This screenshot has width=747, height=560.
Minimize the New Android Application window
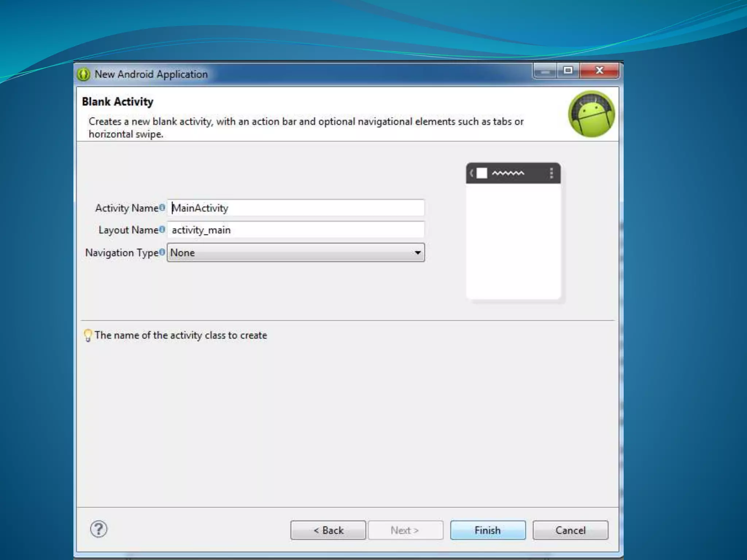[x=545, y=70]
